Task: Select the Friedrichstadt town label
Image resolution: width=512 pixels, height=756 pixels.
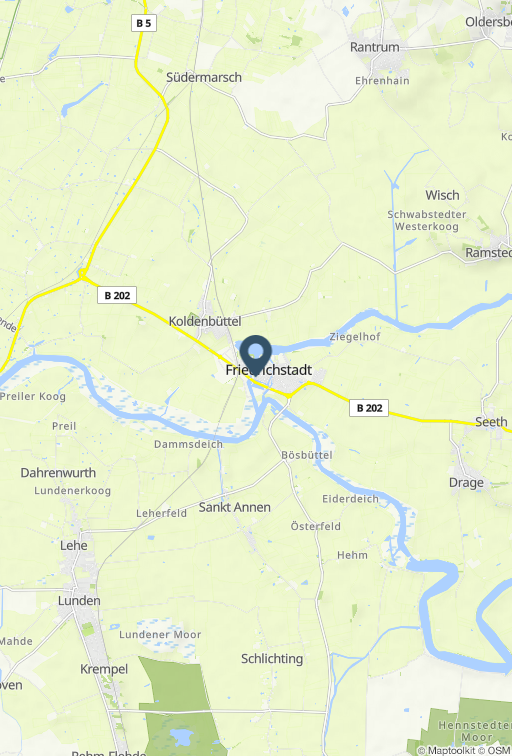Action: [x=269, y=370]
